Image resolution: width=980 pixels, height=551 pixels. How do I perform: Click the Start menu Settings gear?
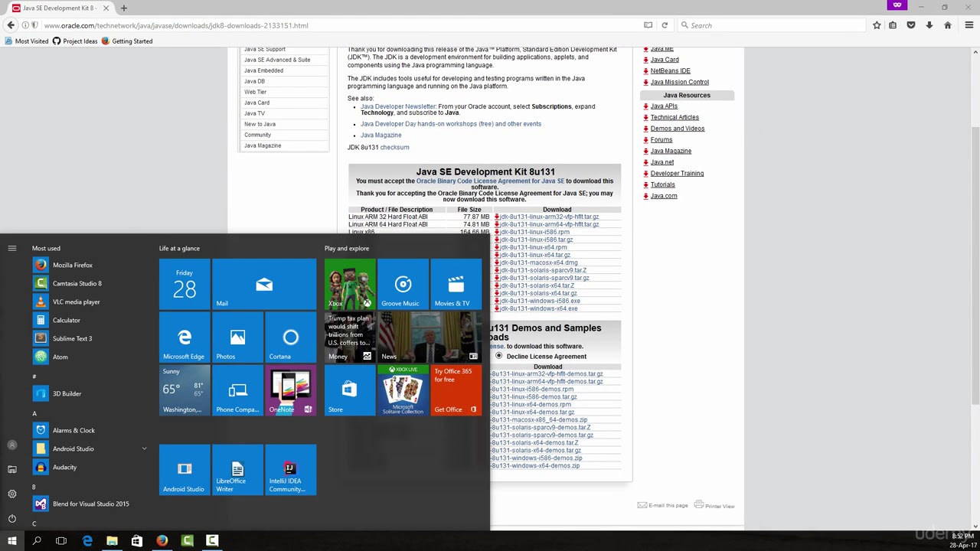tap(12, 494)
